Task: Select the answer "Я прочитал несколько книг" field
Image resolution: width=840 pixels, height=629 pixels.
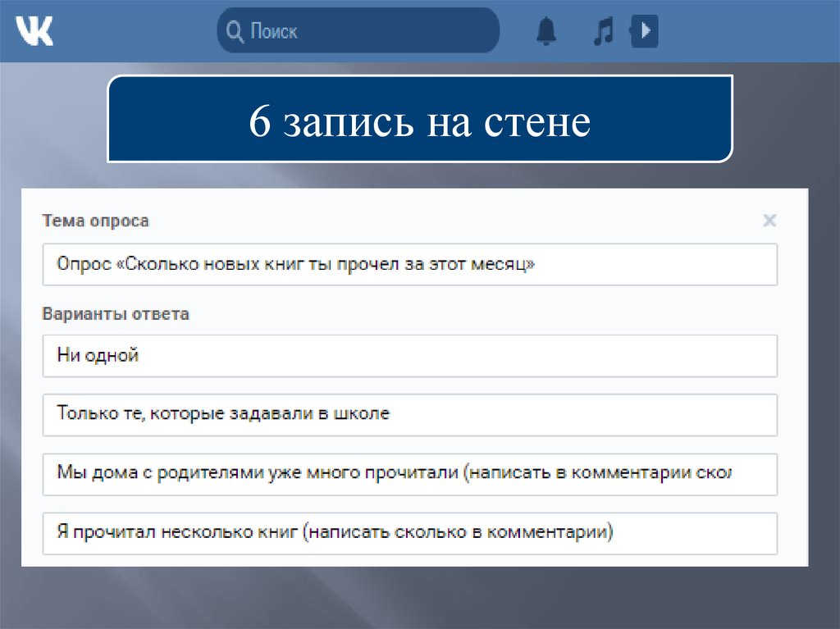Action: click(x=409, y=533)
